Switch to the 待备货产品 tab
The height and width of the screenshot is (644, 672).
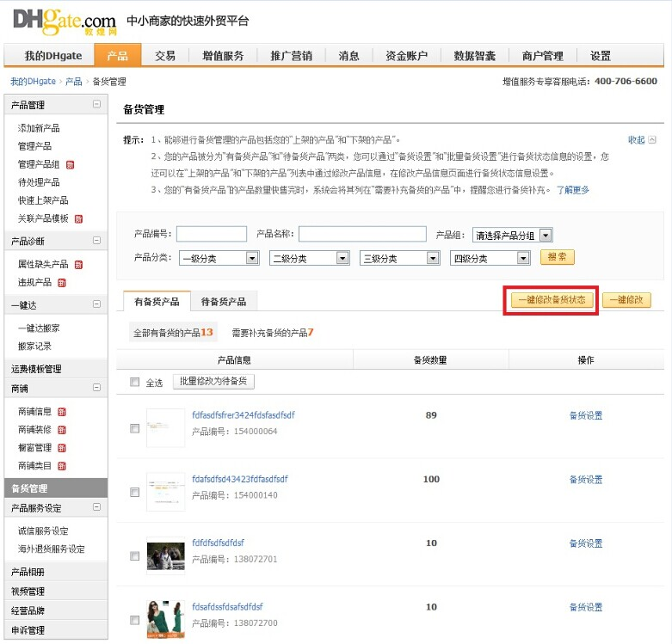click(x=224, y=302)
